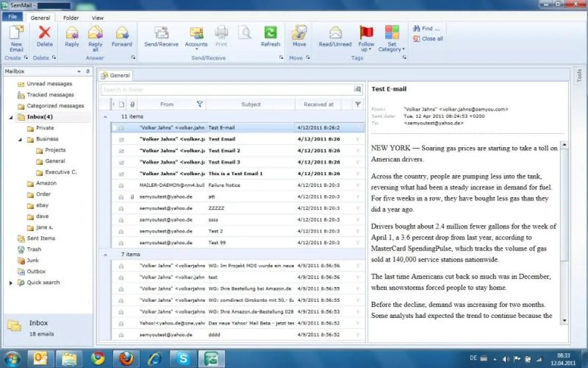Switch to the Folder ribbon tab
The height and width of the screenshot is (368, 588).
coord(71,17)
